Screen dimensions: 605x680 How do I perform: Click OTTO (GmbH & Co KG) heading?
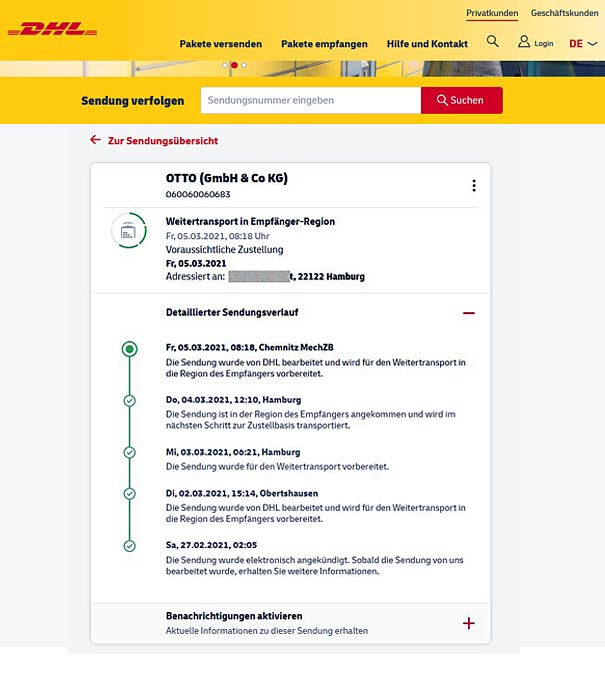point(227,178)
